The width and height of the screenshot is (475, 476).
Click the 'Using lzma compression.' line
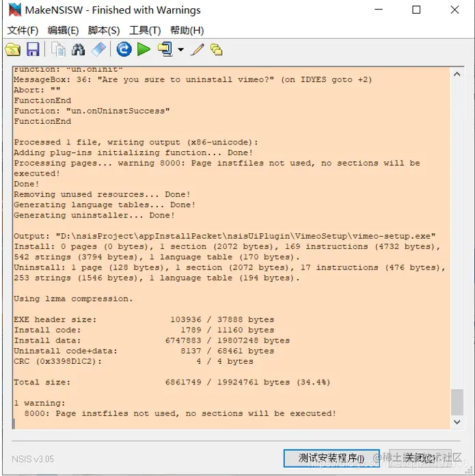pyautogui.click(x=73, y=299)
